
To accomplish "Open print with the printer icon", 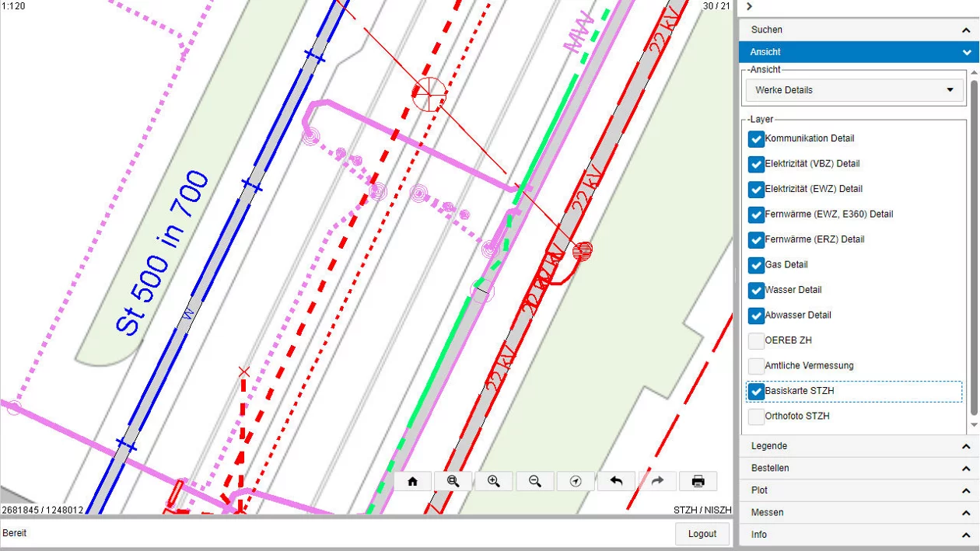I will (698, 481).
